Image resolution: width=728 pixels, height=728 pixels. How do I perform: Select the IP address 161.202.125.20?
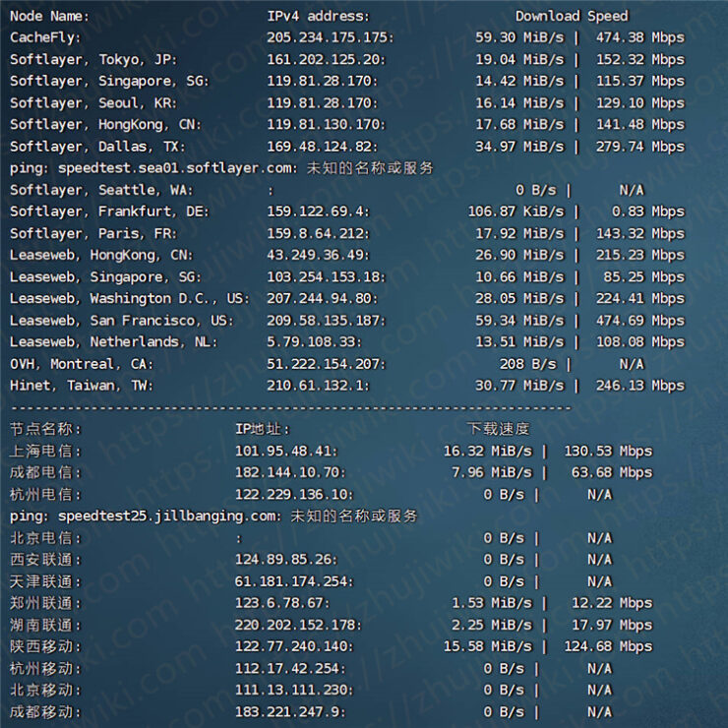tap(326, 59)
